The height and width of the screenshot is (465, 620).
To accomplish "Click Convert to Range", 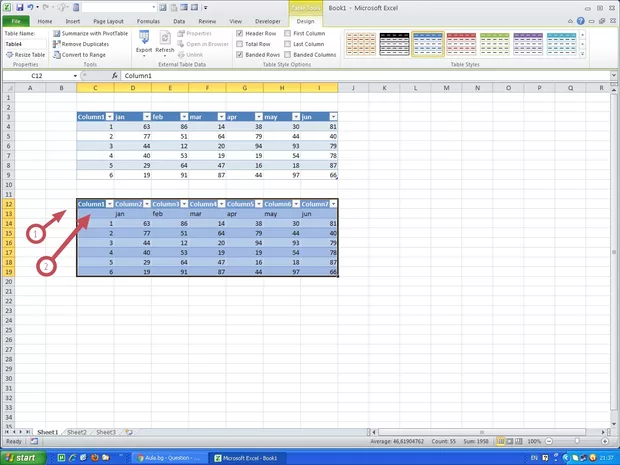I will pyautogui.click(x=82, y=55).
